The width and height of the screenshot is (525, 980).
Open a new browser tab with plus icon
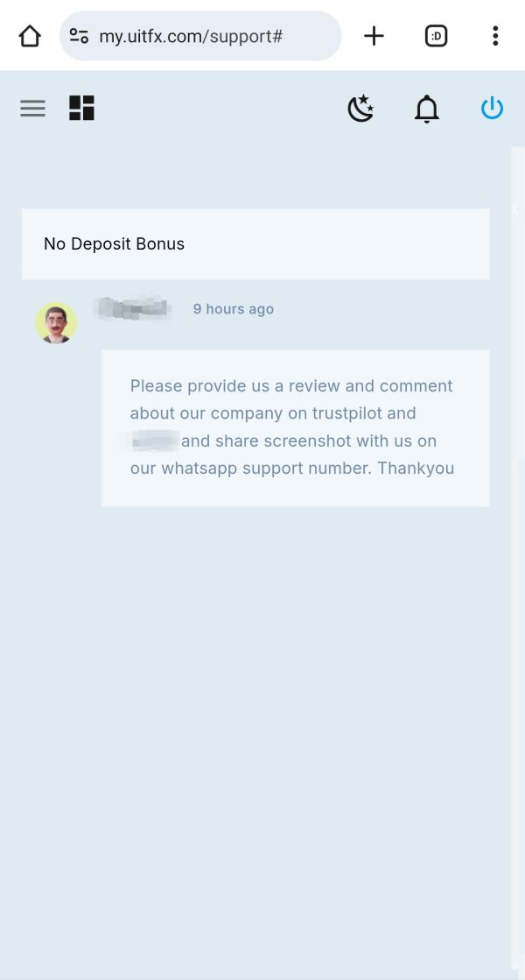[x=374, y=36]
